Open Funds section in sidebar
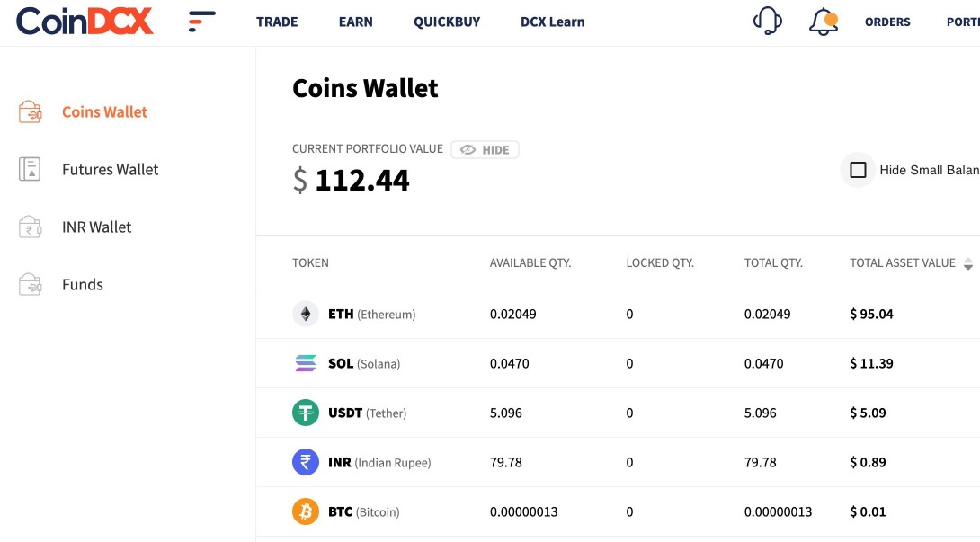This screenshot has height=542, width=980. point(83,284)
